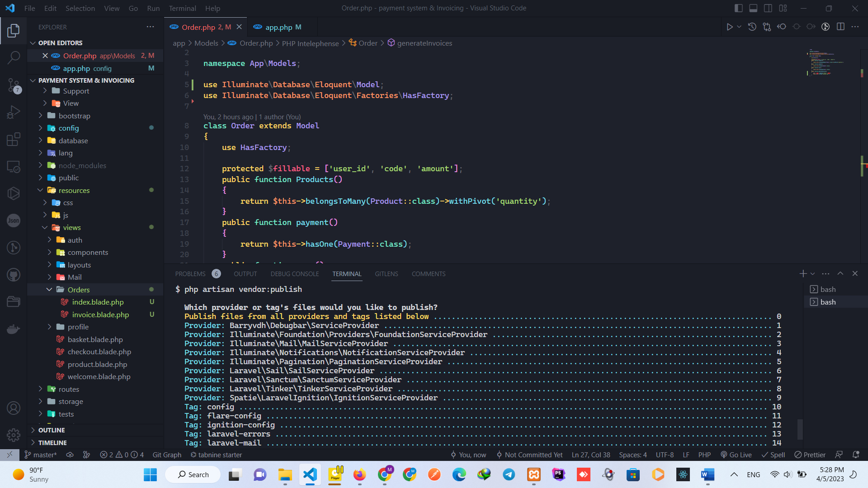Open the GitHub view in activity bar
Image resolution: width=868 pixels, height=488 pixels.
pyautogui.click(x=14, y=275)
